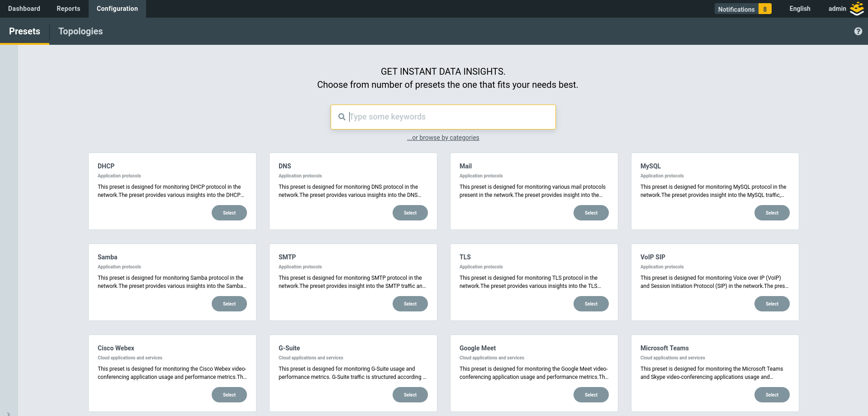Open the Reports menu
The image size is (868, 416).
[x=68, y=9]
